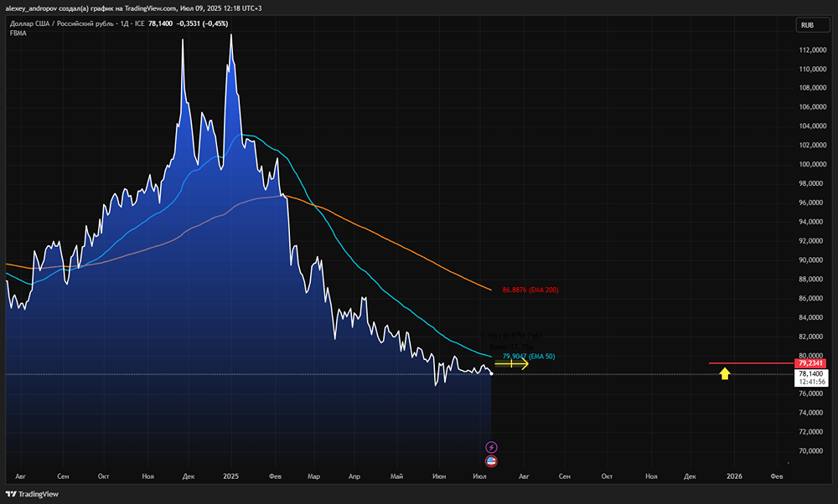Click the Апр month label

coord(354,476)
